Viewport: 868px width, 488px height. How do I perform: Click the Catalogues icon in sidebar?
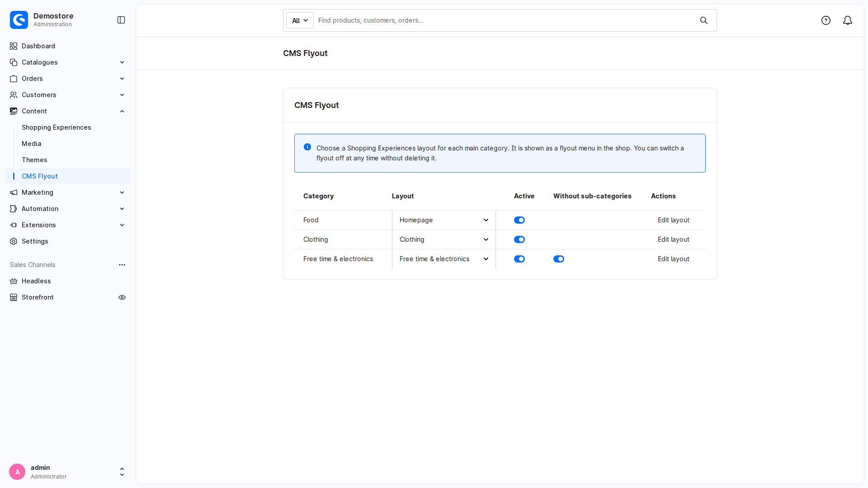(14, 62)
